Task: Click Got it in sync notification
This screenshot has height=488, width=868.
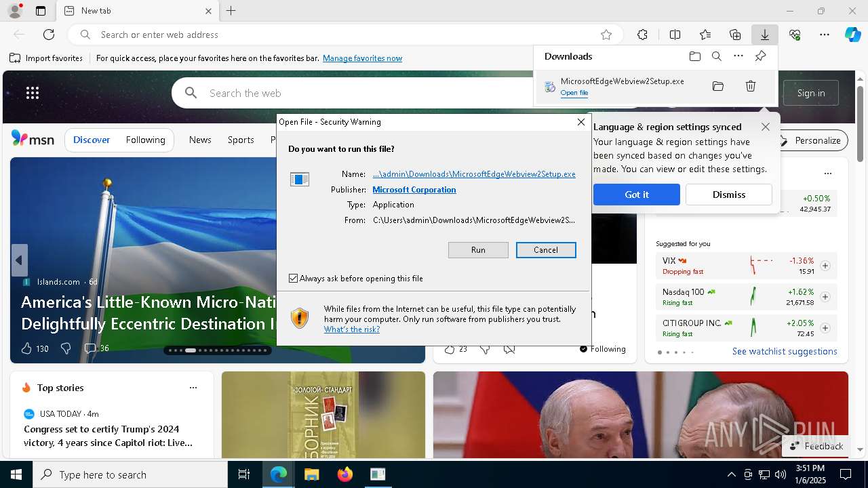Action: point(636,195)
